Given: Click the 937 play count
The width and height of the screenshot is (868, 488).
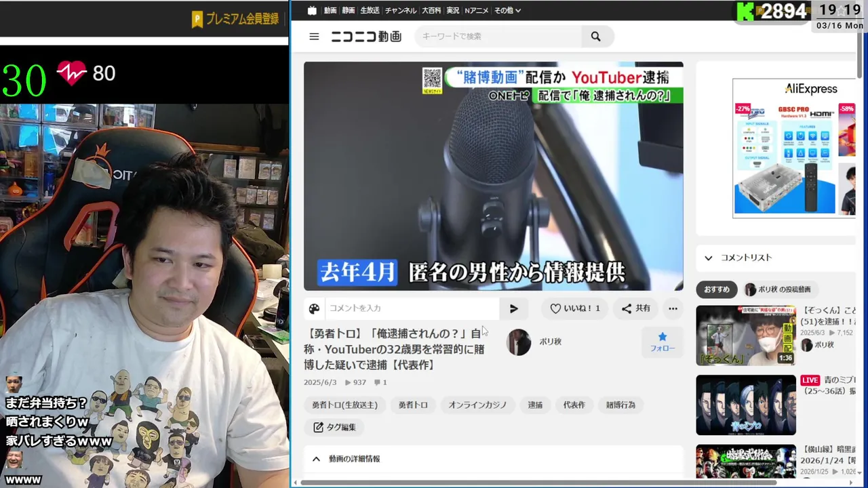Looking at the screenshot, I should coord(355,382).
